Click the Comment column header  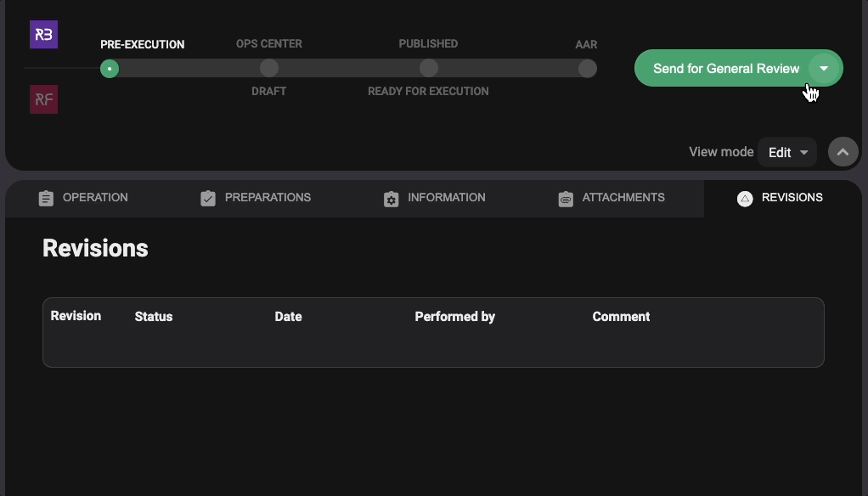coord(621,317)
